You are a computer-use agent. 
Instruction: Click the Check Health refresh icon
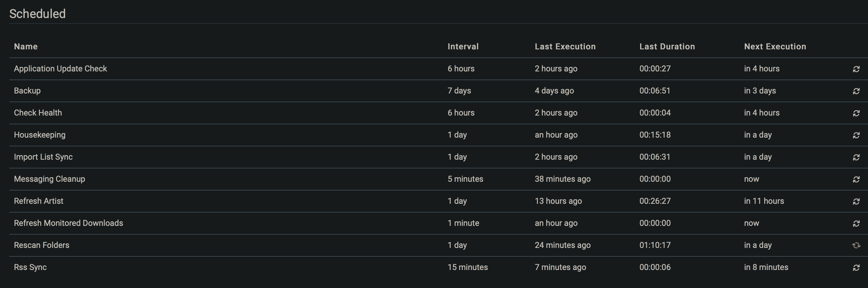pos(856,113)
